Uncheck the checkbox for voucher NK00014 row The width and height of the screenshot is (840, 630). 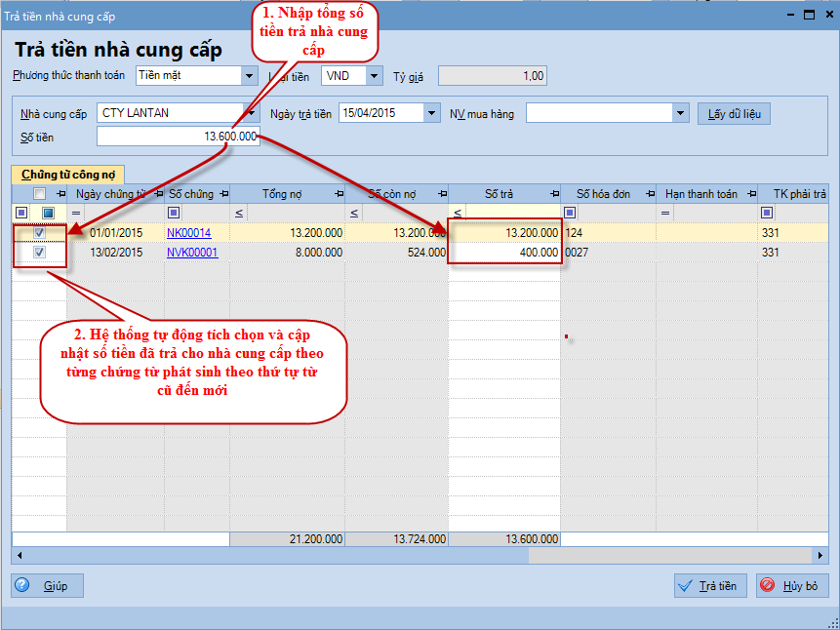pos(40,233)
